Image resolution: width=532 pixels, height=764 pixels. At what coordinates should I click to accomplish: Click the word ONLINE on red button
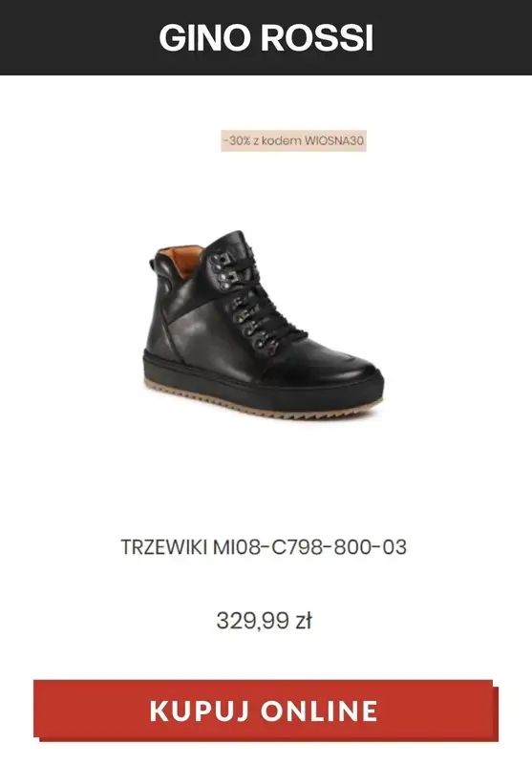click(x=319, y=711)
